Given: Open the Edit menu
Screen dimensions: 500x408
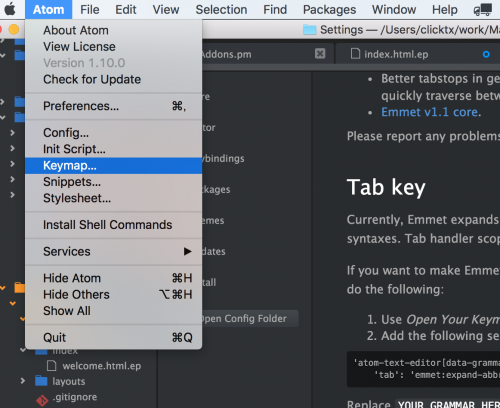Looking at the screenshot, I should [126, 10].
